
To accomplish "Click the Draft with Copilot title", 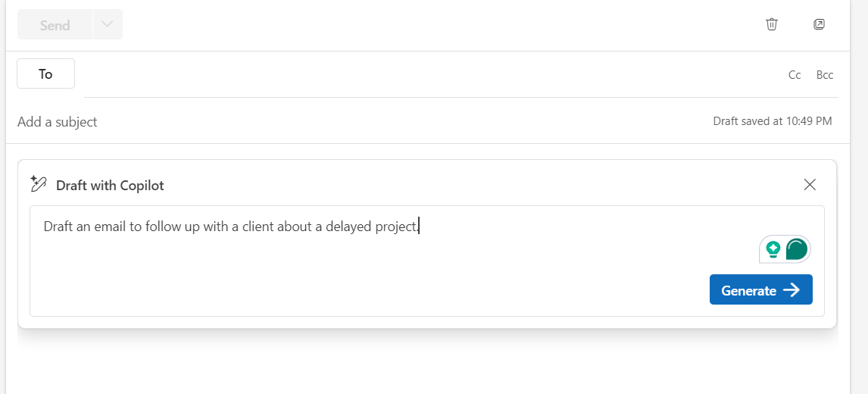I will tap(110, 185).
